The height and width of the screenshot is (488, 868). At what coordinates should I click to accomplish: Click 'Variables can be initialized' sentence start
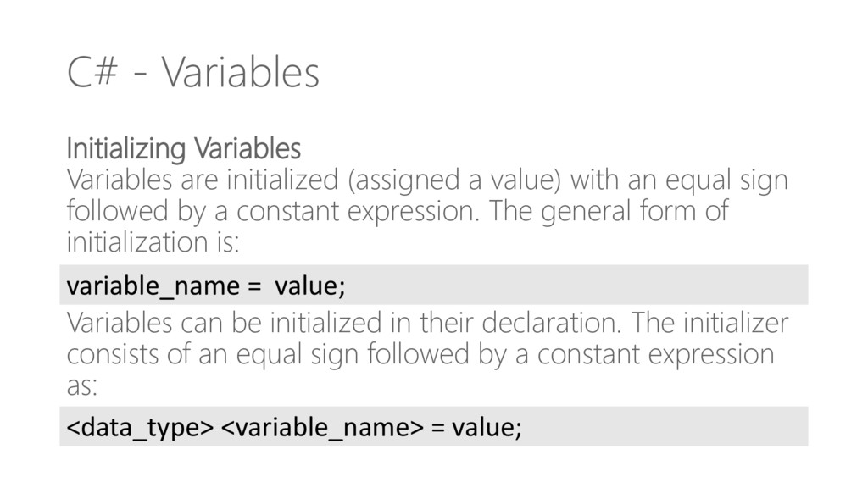[224, 323]
